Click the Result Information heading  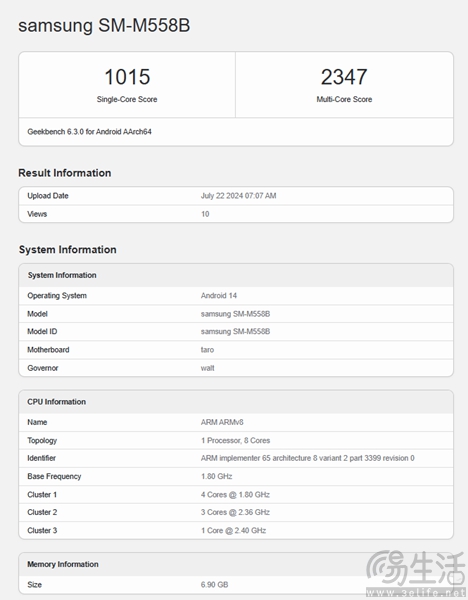point(65,173)
